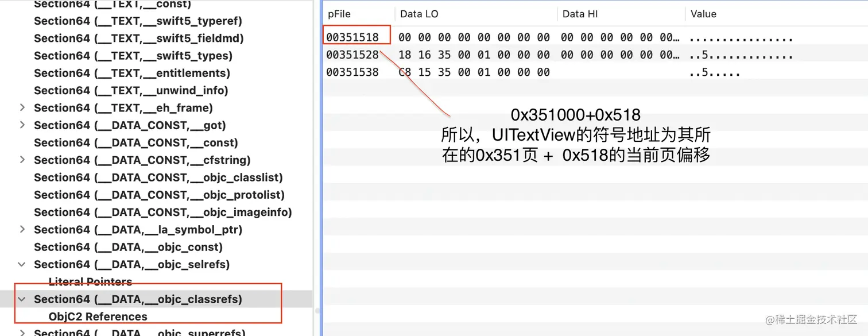Select Section64 (__TEXT,__swift5_types)
The height and width of the screenshot is (336, 868).
(x=133, y=56)
